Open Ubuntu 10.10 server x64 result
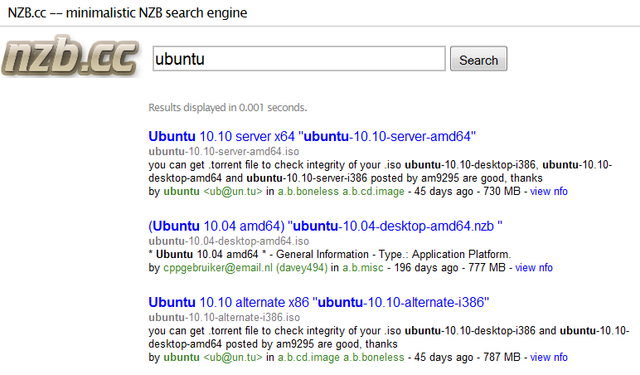This screenshot has height=375, width=640. [x=312, y=136]
